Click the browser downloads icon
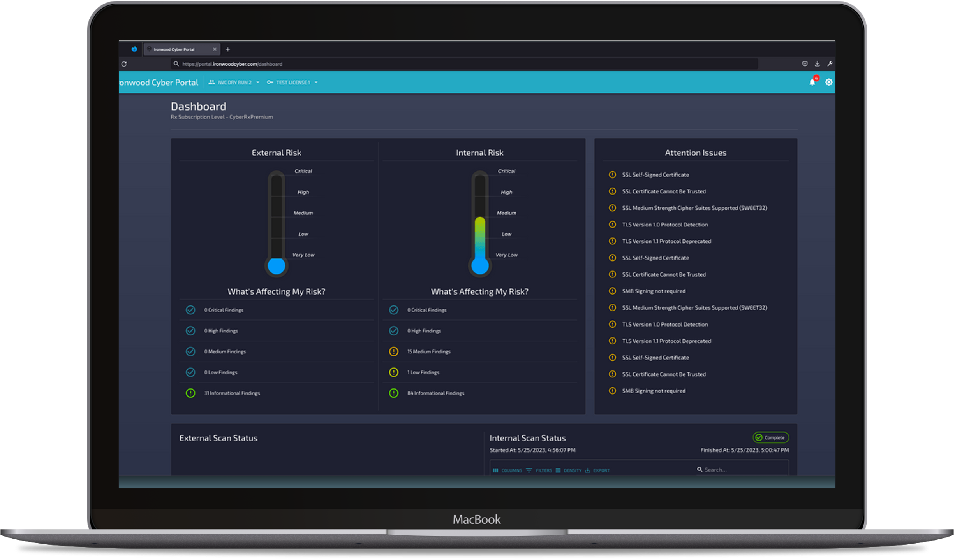The image size is (955, 560). click(817, 64)
